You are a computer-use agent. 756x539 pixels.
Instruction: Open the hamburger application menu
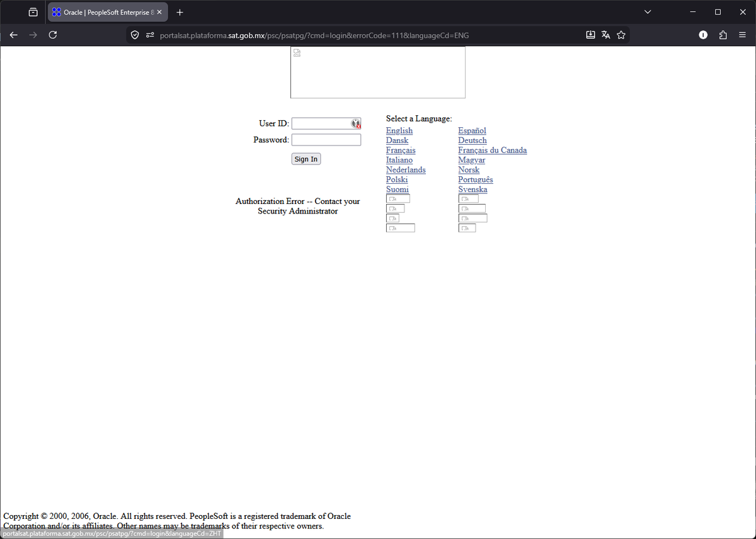[742, 35]
